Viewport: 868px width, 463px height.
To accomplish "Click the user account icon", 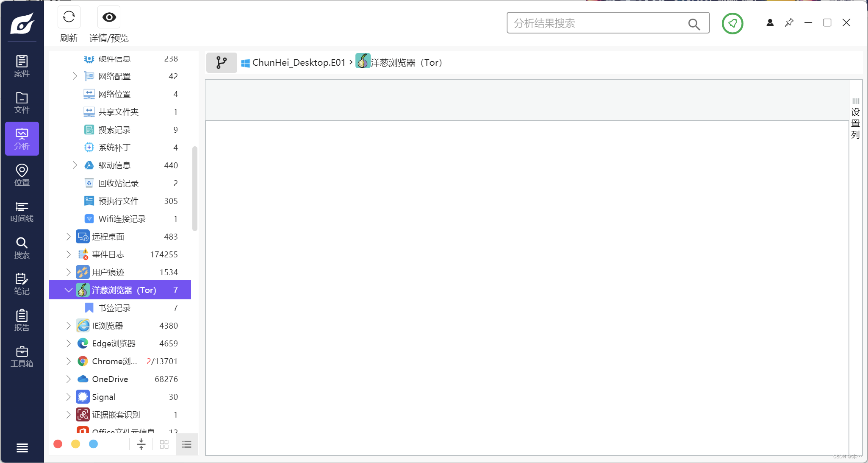I will tap(770, 23).
